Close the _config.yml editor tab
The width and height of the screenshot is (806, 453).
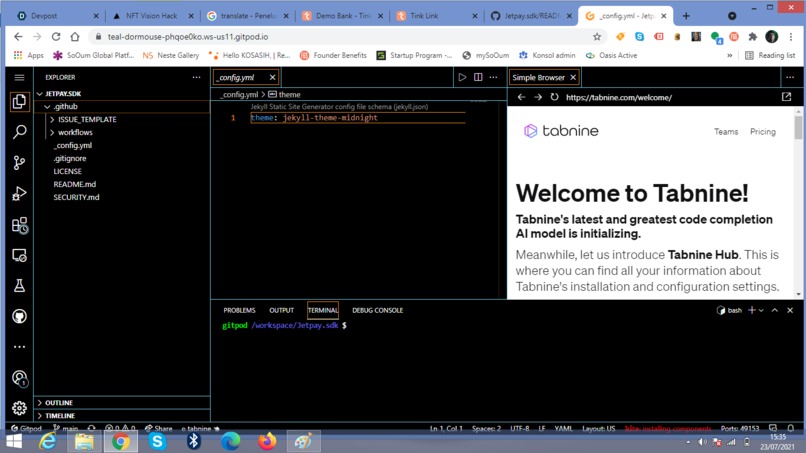[x=272, y=77]
